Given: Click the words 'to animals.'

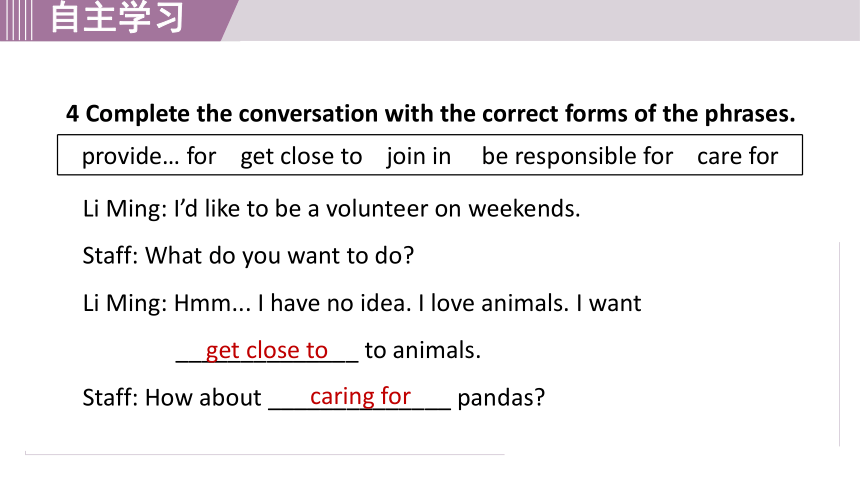Looking at the screenshot, I should click(x=422, y=350).
